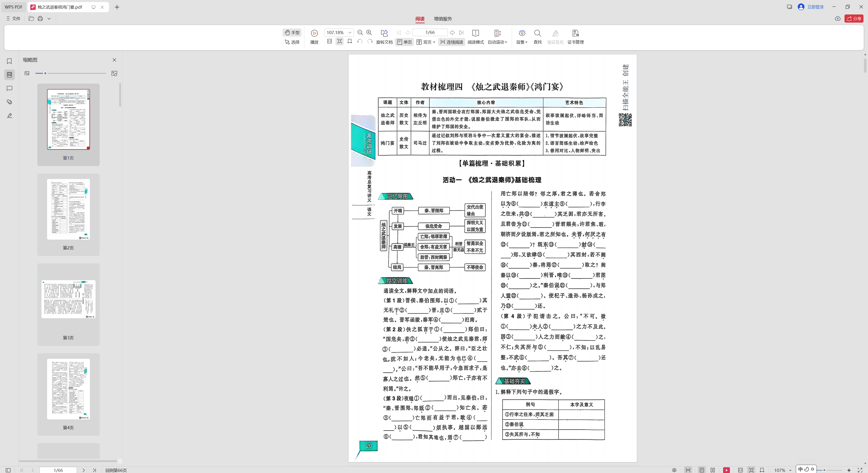Image resolution: width=868 pixels, height=473 pixels.
Task: Open the 107.18% zoom level dropdown
Action: click(350, 33)
